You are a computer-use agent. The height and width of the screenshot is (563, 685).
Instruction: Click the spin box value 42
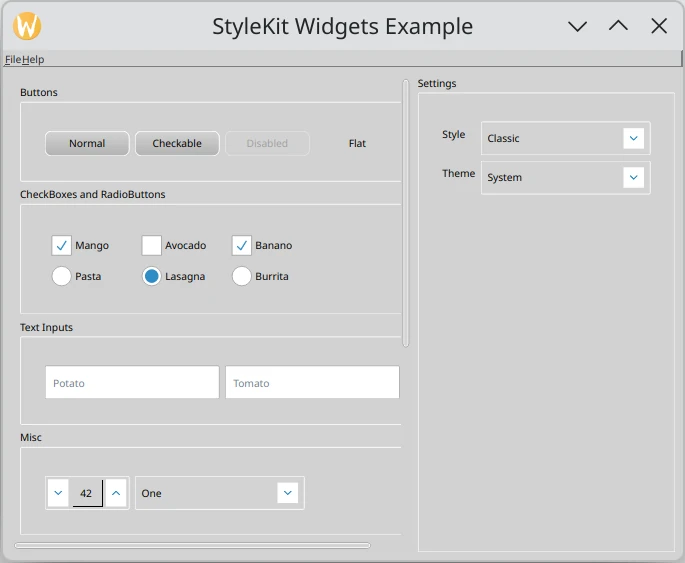[x=87, y=493]
